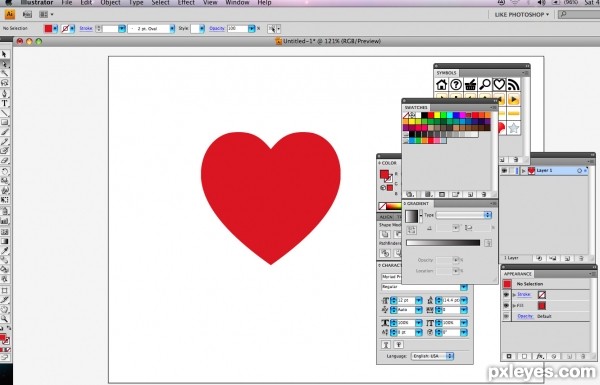The image size is (600, 385).
Task: Click the heart symbol in Symbols panel
Action: point(499,84)
